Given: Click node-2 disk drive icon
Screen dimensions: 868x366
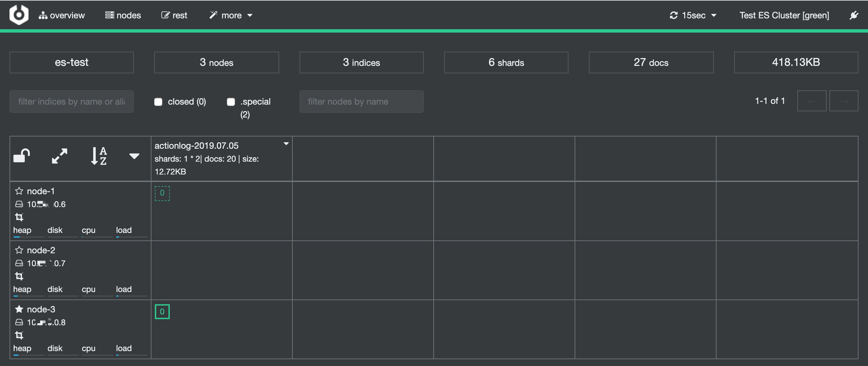Looking at the screenshot, I should (19, 263).
